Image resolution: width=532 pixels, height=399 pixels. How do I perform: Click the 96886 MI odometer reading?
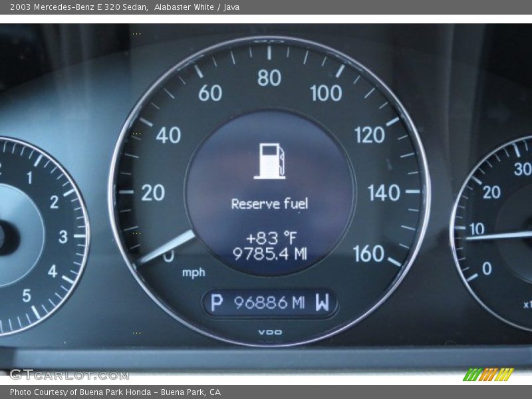[269, 303]
